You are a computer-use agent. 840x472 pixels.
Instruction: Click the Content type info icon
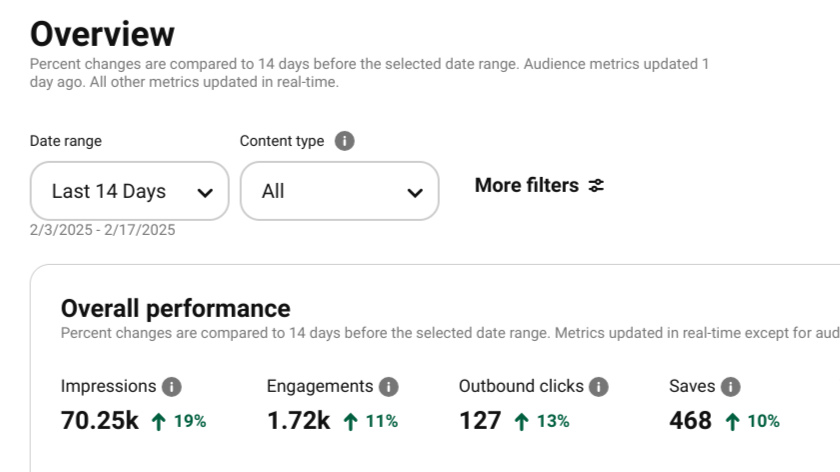coord(344,141)
